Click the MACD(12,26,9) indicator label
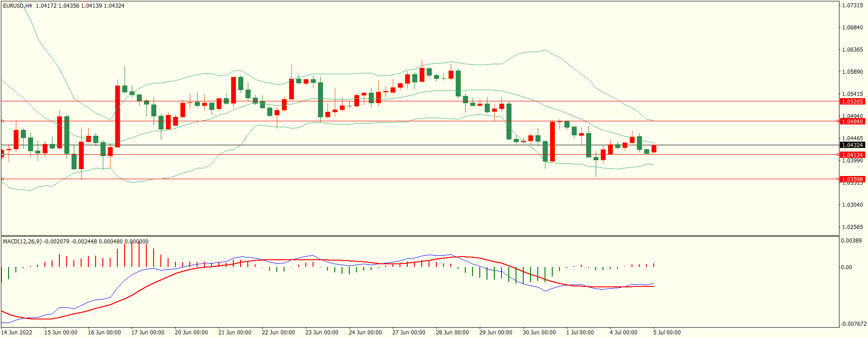 tap(22, 242)
